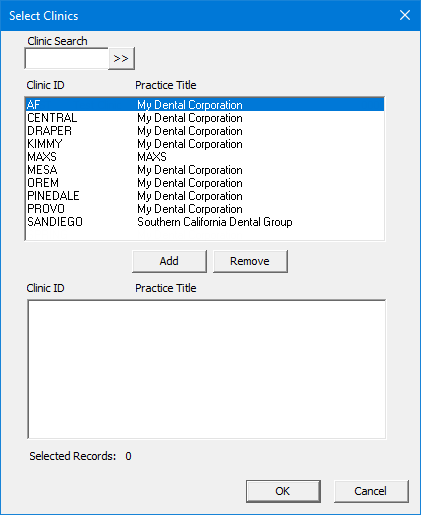Select the CENTRAL clinic row
The width and height of the screenshot is (421, 515).
pyautogui.click(x=205, y=118)
